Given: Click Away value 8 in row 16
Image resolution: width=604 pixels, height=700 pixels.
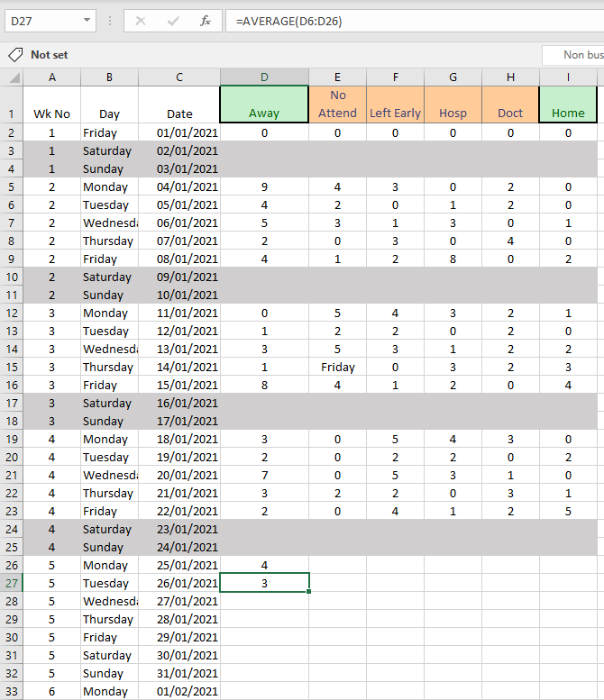Looking at the screenshot, I should (264, 385).
